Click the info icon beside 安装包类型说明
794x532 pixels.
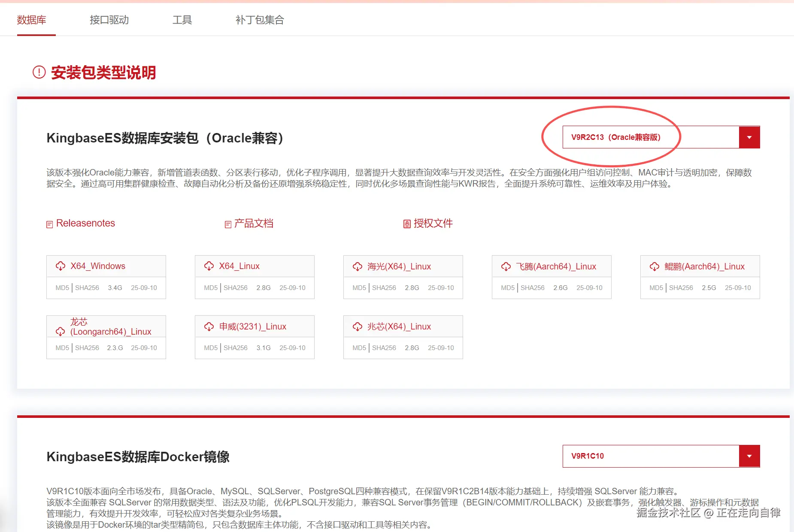pos(39,72)
